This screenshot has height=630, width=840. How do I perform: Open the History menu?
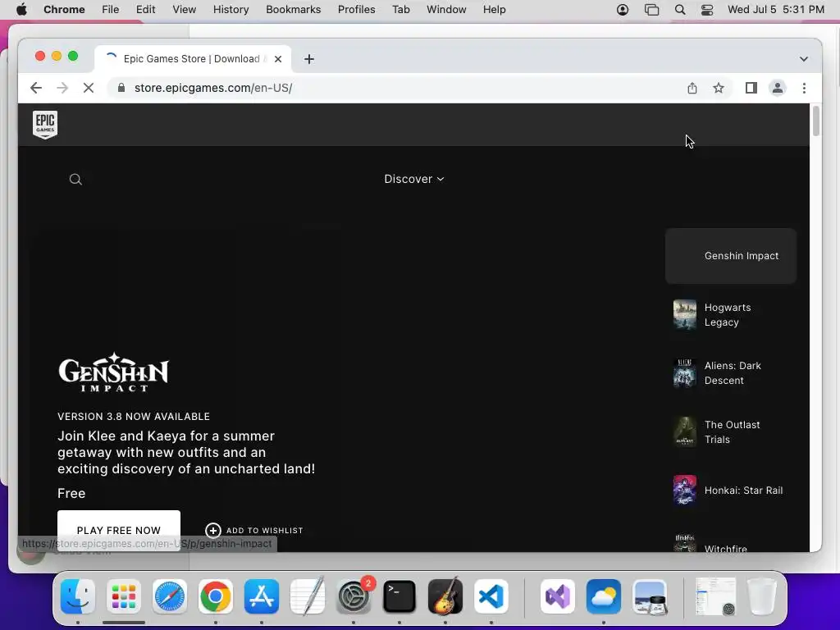coord(231,10)
